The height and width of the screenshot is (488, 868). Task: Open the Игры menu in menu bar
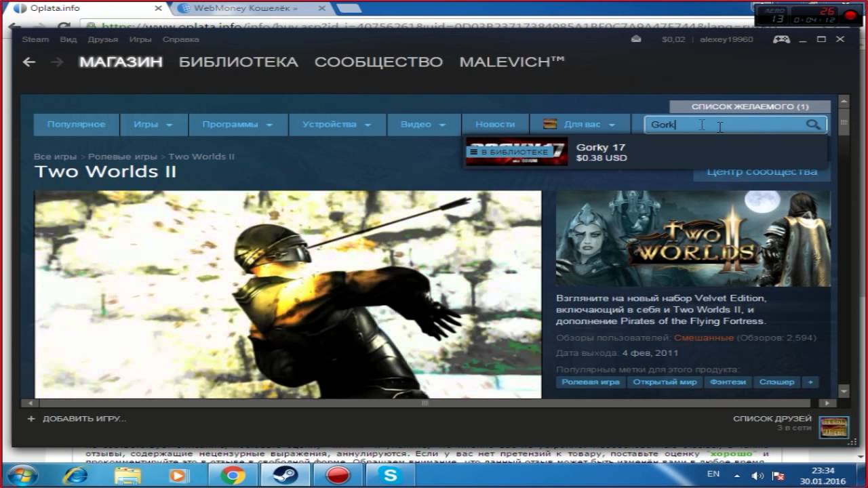140,39
